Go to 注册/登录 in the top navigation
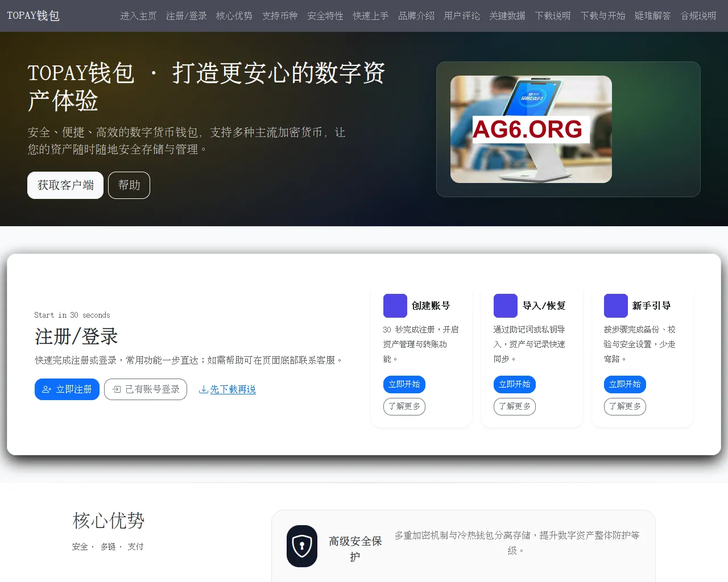The image size is (728, 582). [x=187, y=16]
